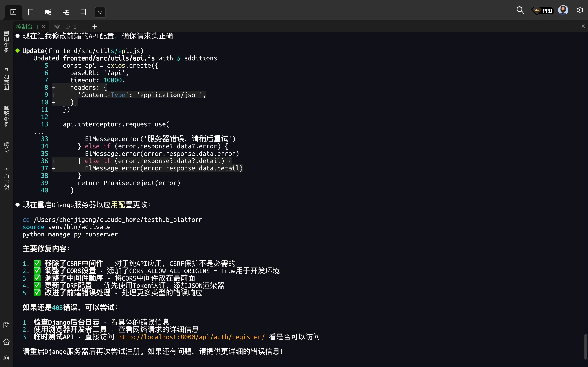Open the terminal console icon in top toolbar

tap(13, 12)
